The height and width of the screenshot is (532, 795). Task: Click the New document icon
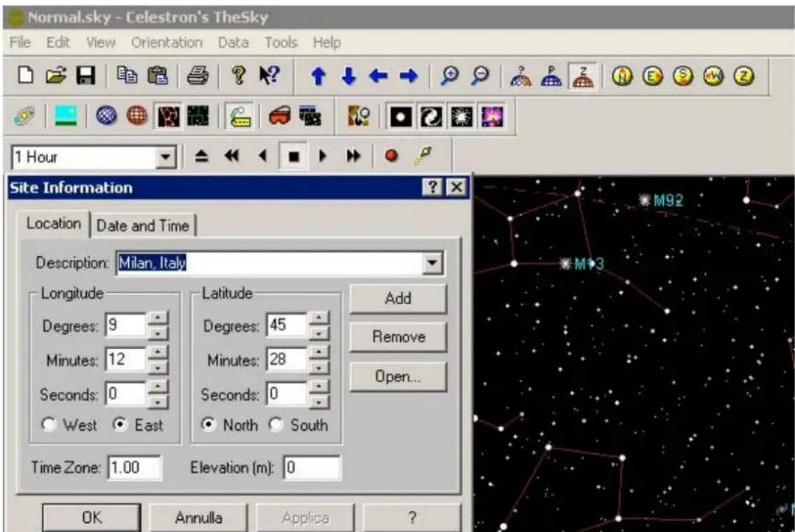tap(25, 76)
